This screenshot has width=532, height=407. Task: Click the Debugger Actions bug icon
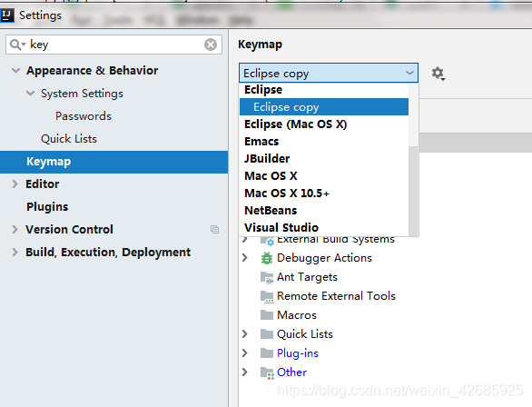click(x=267, y=258)
